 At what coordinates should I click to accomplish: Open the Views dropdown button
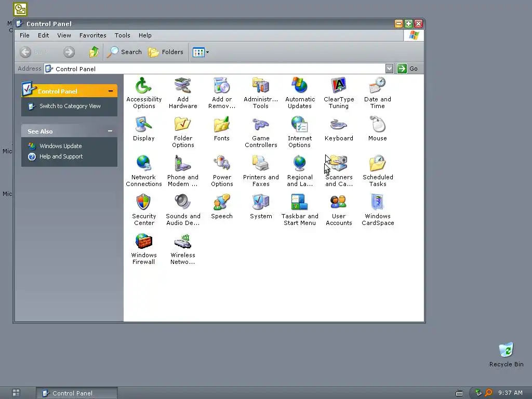(x=201, y=52)
